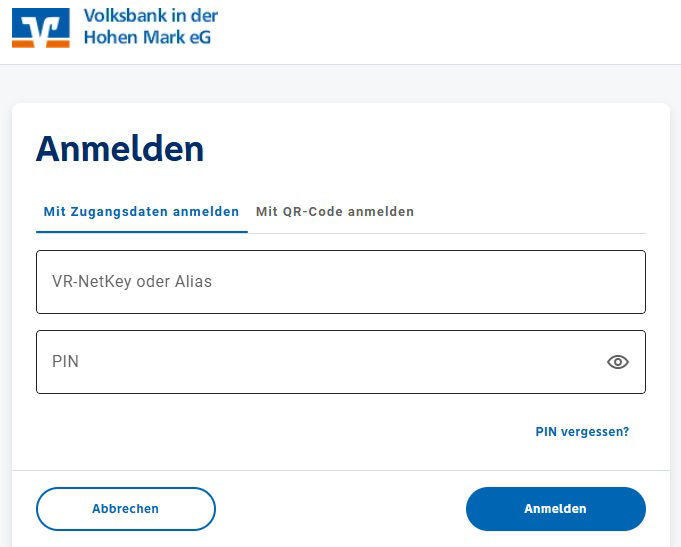Viewport: 681px width, 547px height.
Task: Reveal typed PIN using the eye symbol
Action: pyautogui.click(x=618, y=362)
